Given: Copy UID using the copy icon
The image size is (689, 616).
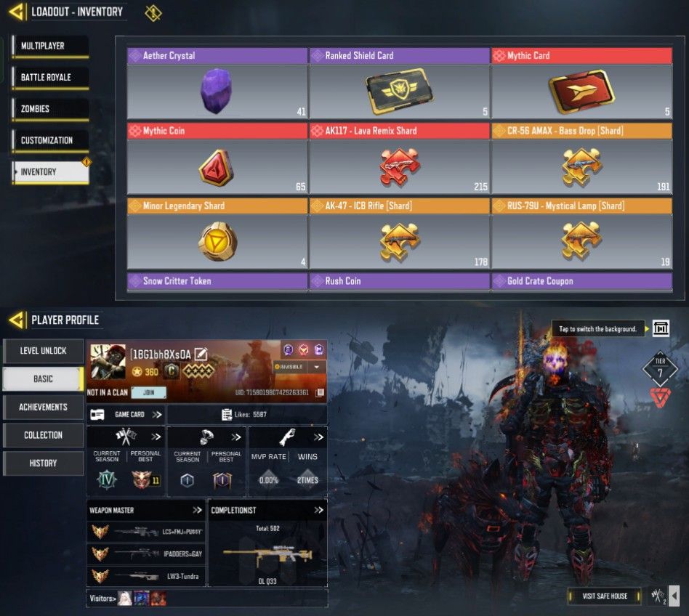Looking at the screenshot, I should coord(320,392).
